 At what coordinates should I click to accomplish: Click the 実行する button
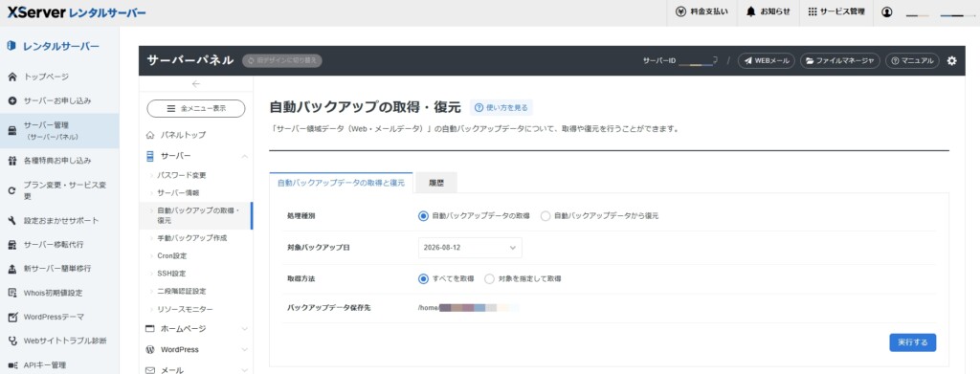tap(912, 342)
